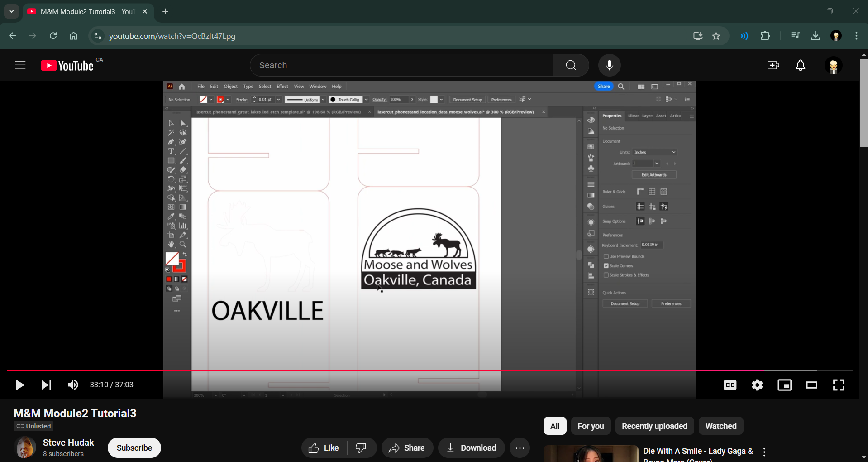The height and width of the screenshot is (462, 868).
Task: Click the Create video icon
Action: click(773, 66)
